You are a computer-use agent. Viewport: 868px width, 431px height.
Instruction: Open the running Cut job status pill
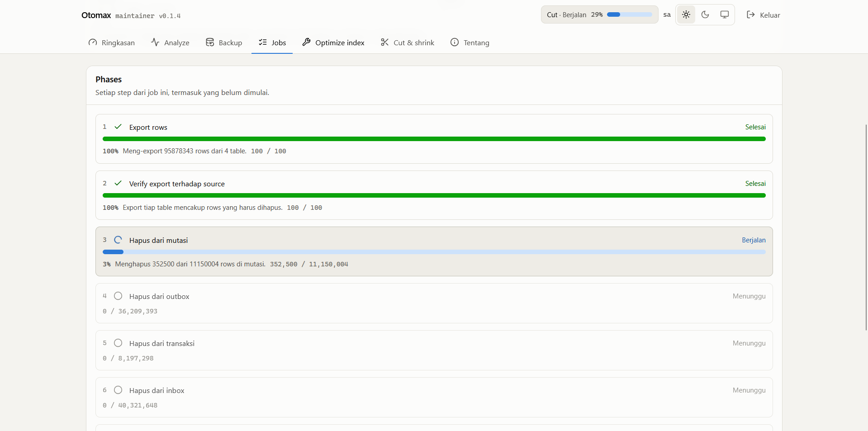(599, 14)
